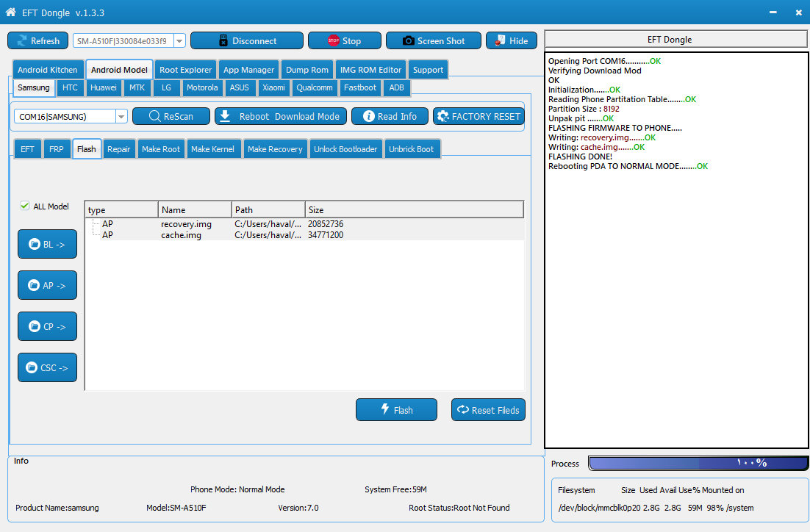
Task: Click size value 34771200
Action: click(x=326, y=235)
